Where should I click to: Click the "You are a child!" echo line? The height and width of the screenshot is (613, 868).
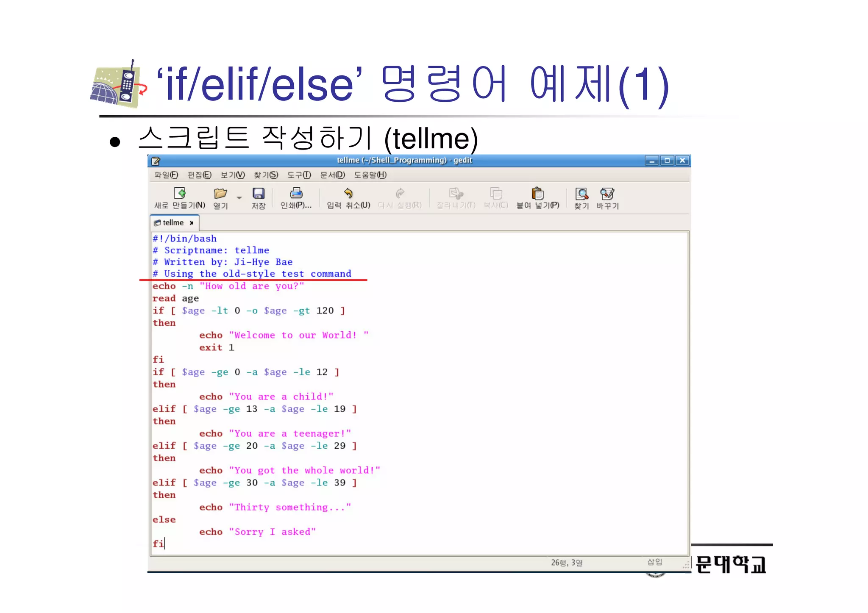pyautogui.click(x=267, y=397)
